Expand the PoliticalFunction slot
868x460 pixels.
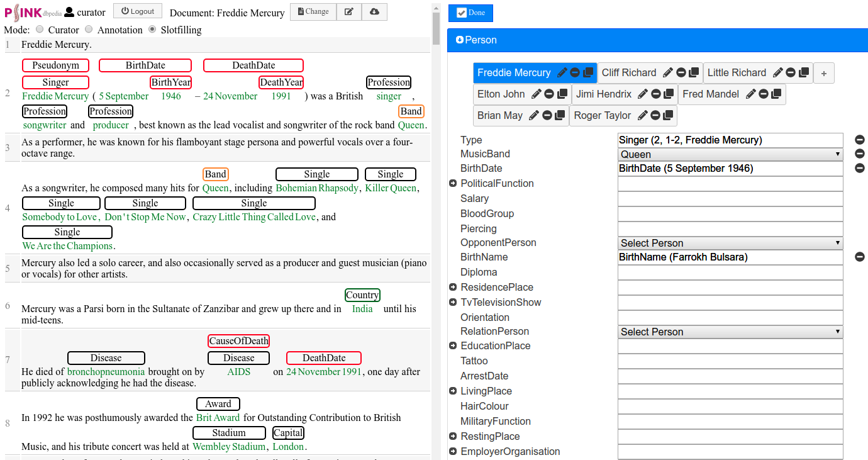tap(453, 183)
